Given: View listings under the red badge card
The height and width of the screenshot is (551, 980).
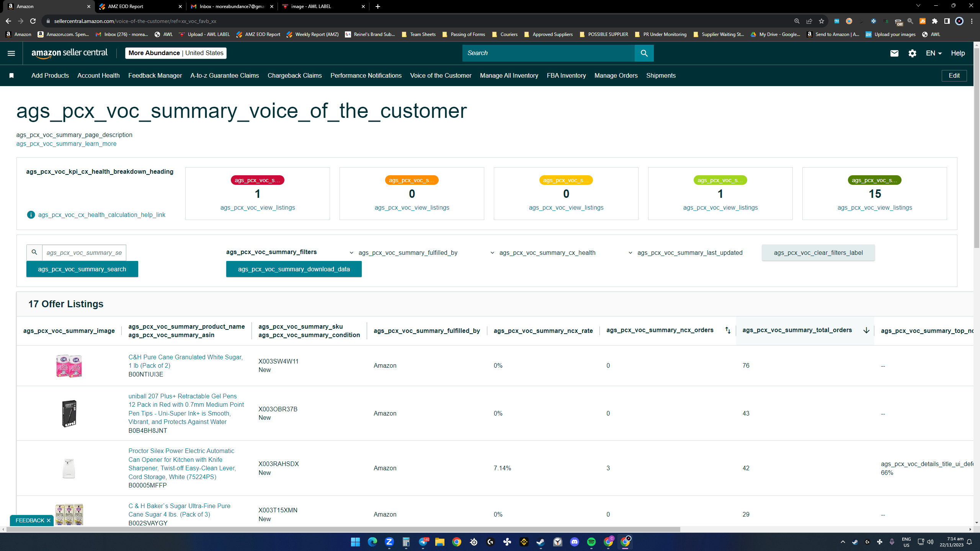Looking at the screenshot, I should click(x=257, y=207).
